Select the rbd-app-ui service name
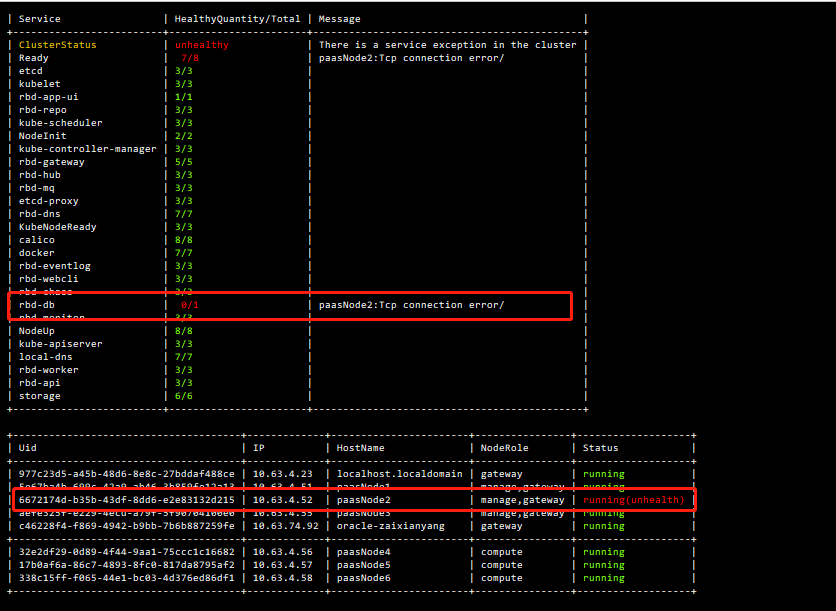836x611 pixels. 49,97
